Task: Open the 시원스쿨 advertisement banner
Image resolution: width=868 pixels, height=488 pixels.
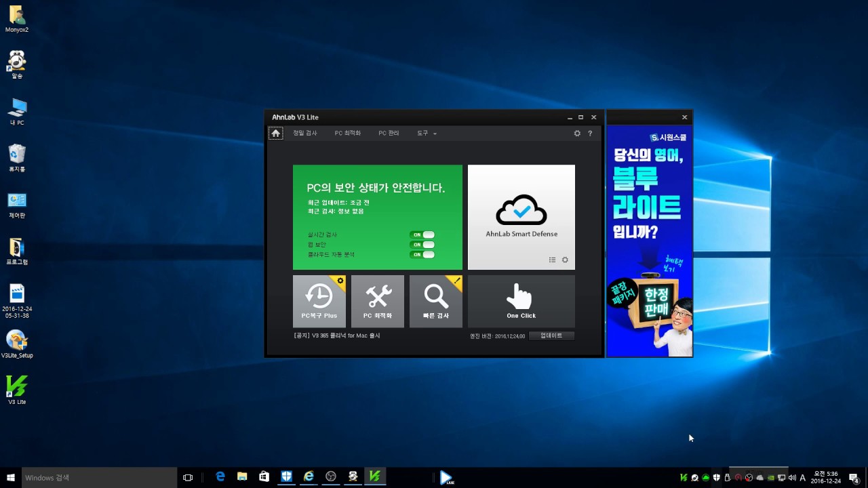Action: pyautogui.click(x=650, y=241)
